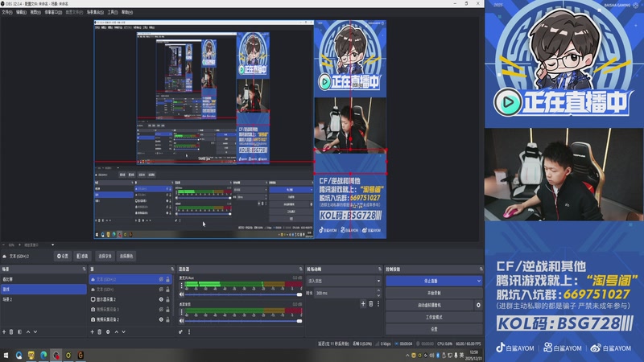Open the preview scaling dropdown arrow
The width and height of the screenshot is (644, 362).
tap(52, 245)
